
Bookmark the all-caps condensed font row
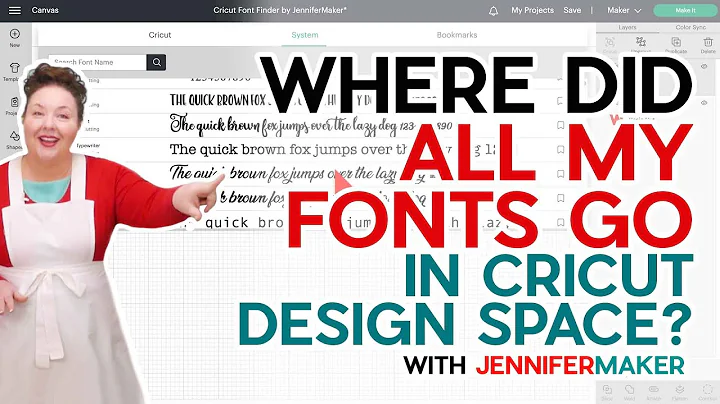[560, 101]
